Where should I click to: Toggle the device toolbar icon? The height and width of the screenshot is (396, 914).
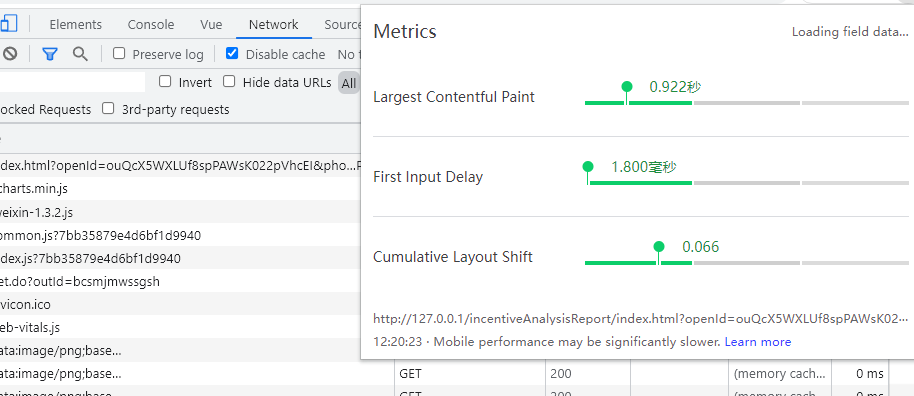9,24
